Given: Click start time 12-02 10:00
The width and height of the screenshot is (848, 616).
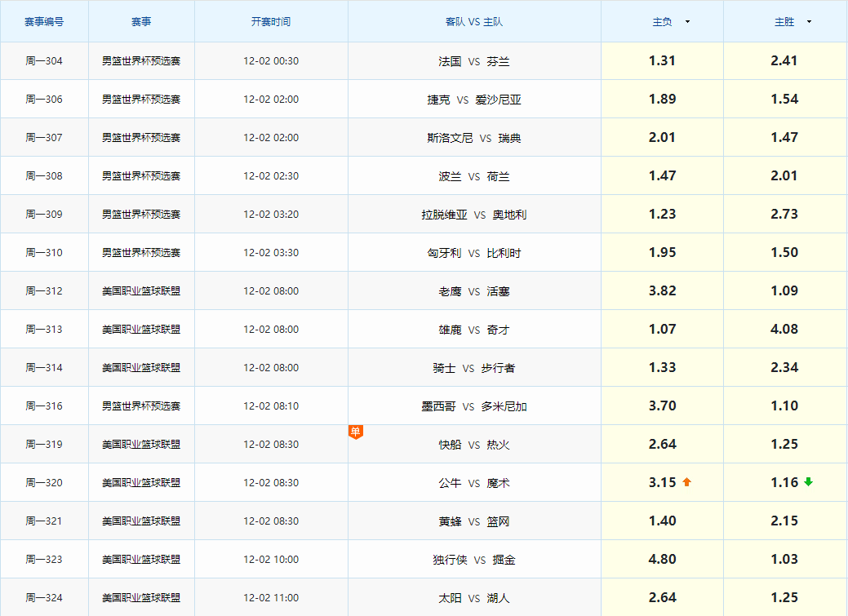Looking at the screenshot, I should point(271,560).
